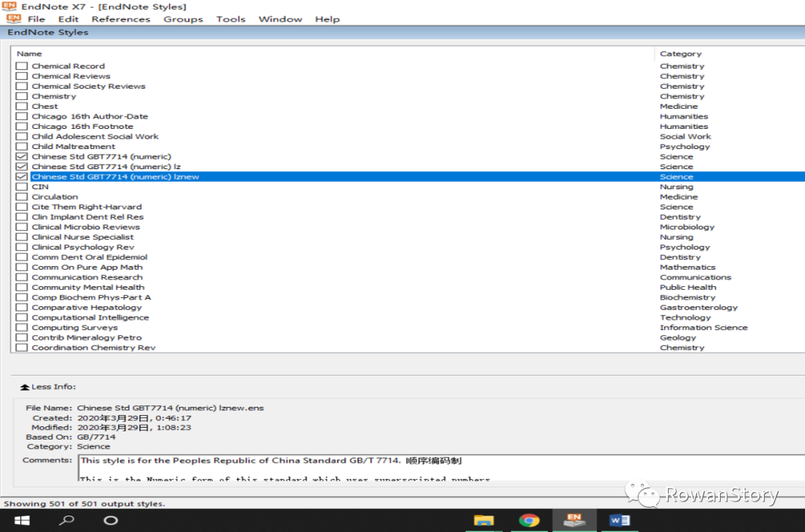Click the Based On value GB/7714
805x532 pixels.
point(96,437)
